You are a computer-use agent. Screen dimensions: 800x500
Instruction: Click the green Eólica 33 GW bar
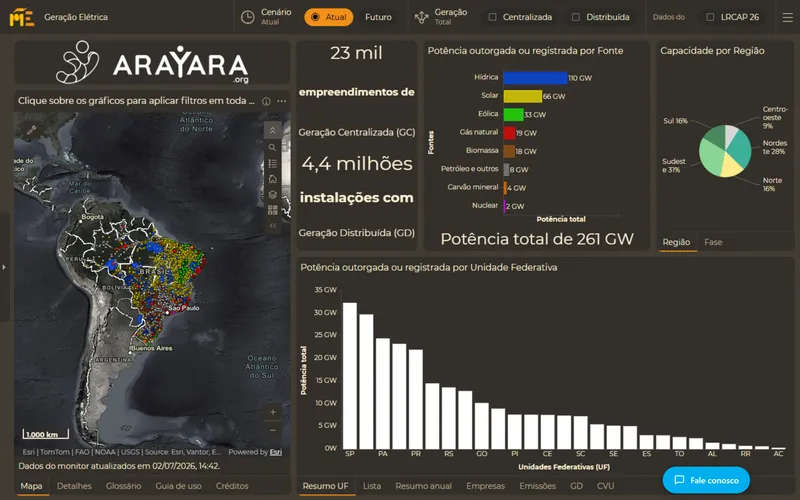[x=513, y=115]
